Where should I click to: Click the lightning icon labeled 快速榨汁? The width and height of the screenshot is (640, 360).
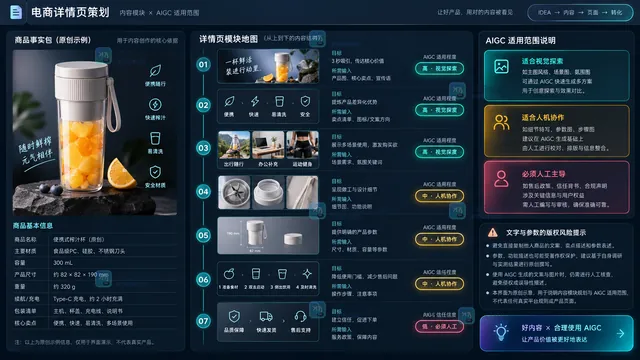pyautogui.click(x=155, y=104)
